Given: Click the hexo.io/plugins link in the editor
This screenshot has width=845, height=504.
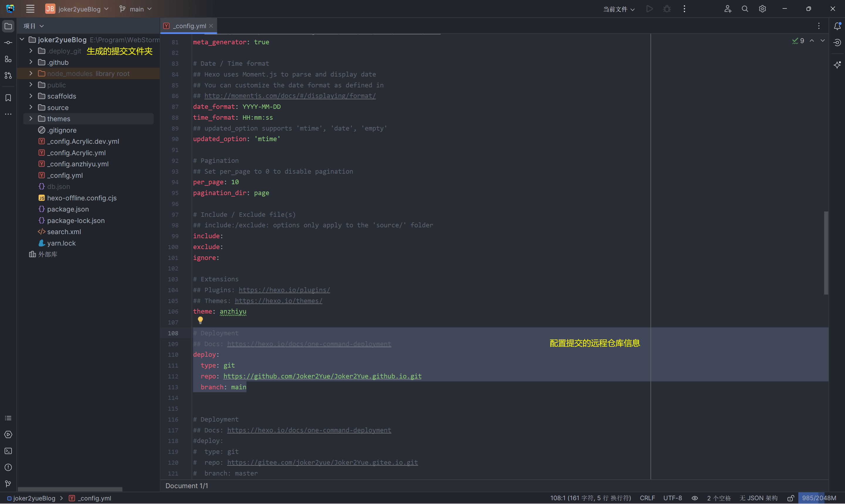Looking at the screenshot, I should coord(284,290).
